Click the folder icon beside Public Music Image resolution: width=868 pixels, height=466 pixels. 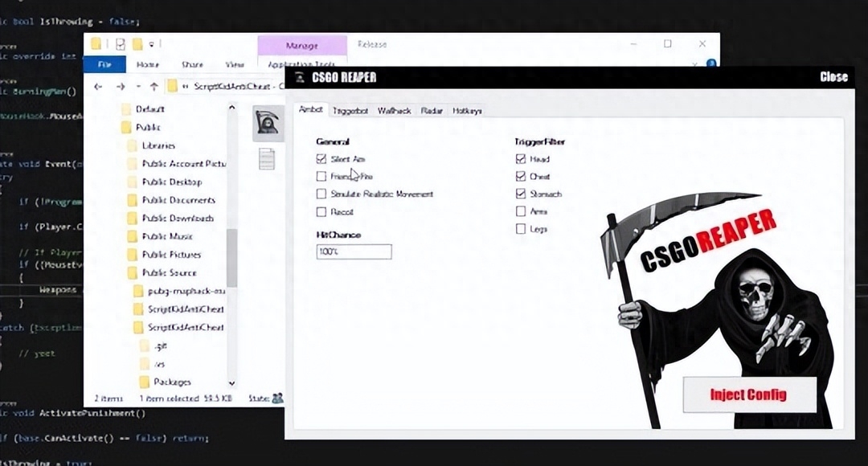[132, 236]
